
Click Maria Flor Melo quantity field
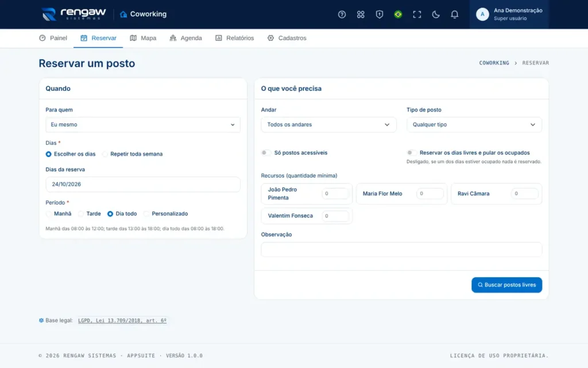pyautogui.click(x=430, y=194)
